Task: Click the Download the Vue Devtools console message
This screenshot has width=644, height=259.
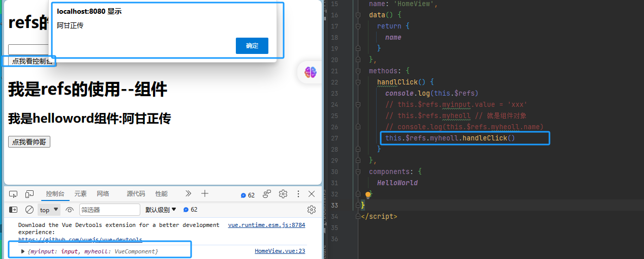Action: pos(119,228)
